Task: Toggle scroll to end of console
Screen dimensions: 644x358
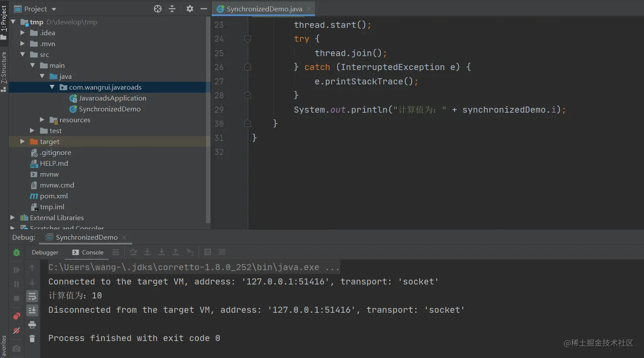Action: (32, 310)
